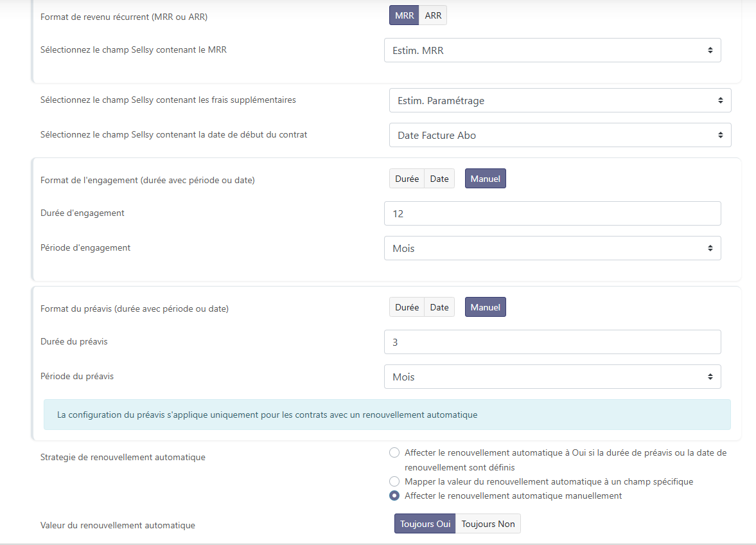Open Période d'engagement Mois dropdown
This screenshot has width=756, height=545.
(552, 248)
